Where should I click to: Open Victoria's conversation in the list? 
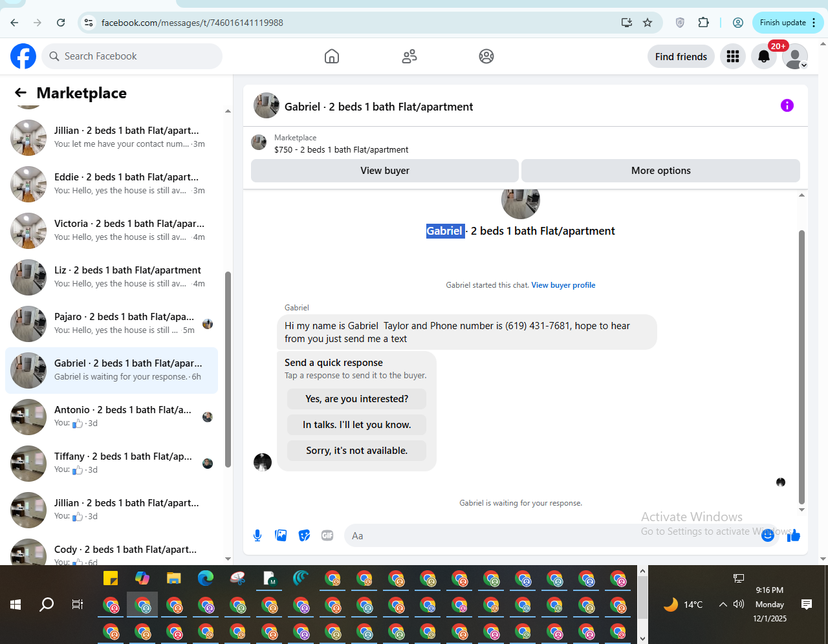[111, 230]
